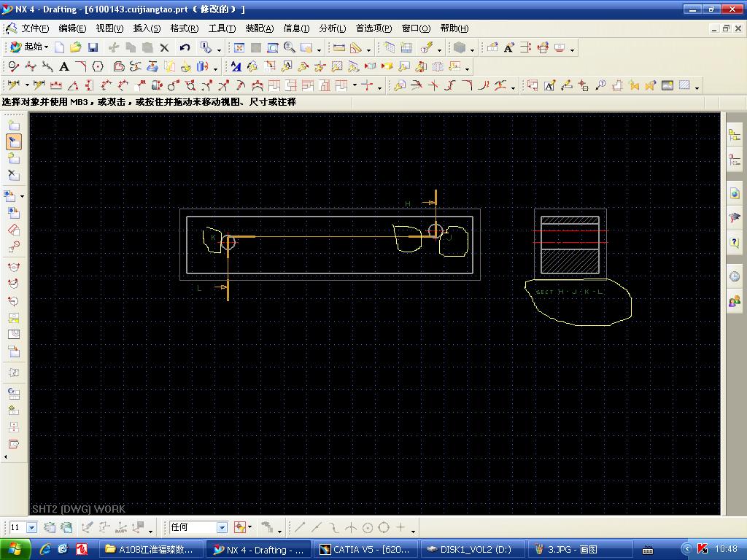Viewport: 747px width, 560px height.
Task: Click the inferred dimension lightning icon
Action: coord(13,86)
